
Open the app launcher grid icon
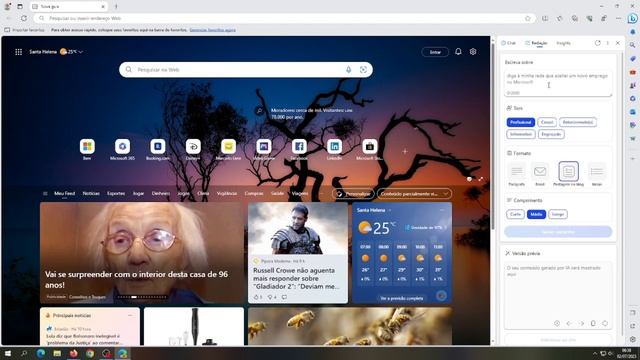[x=18, y=52]
